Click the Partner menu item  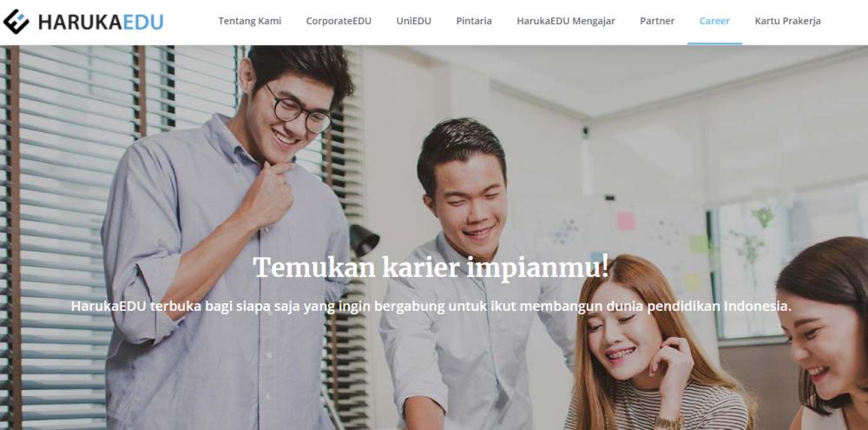(657, 21)
